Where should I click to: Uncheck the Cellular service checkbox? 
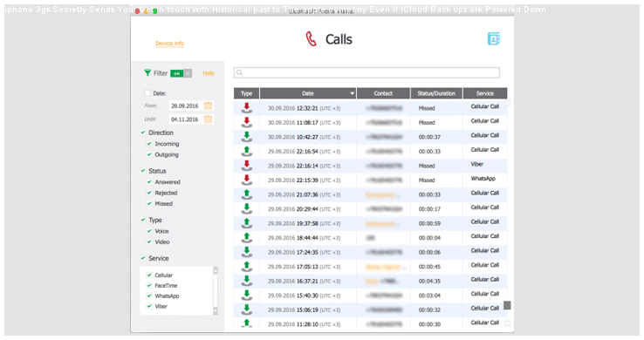point(149,275)
